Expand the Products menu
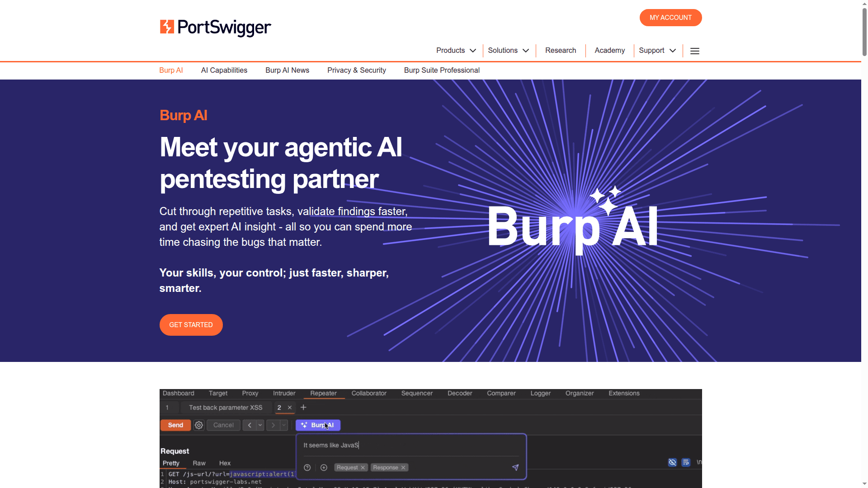Image resolution: width=868 pixels, height=488 pixels. pyautogui.click(x=456, y=51)
